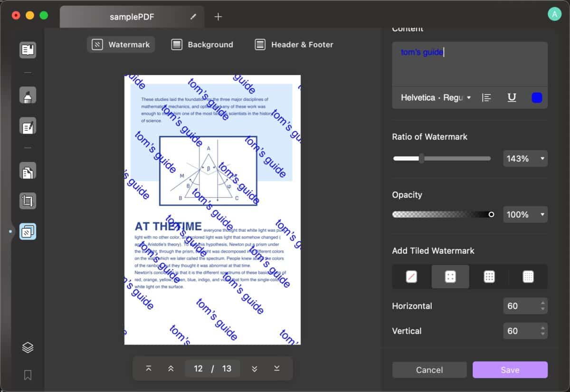The height and width of the screenshot is (392, 570).
Task: Open the Reader mode sidebar icon
Action: tap(28, 50)
